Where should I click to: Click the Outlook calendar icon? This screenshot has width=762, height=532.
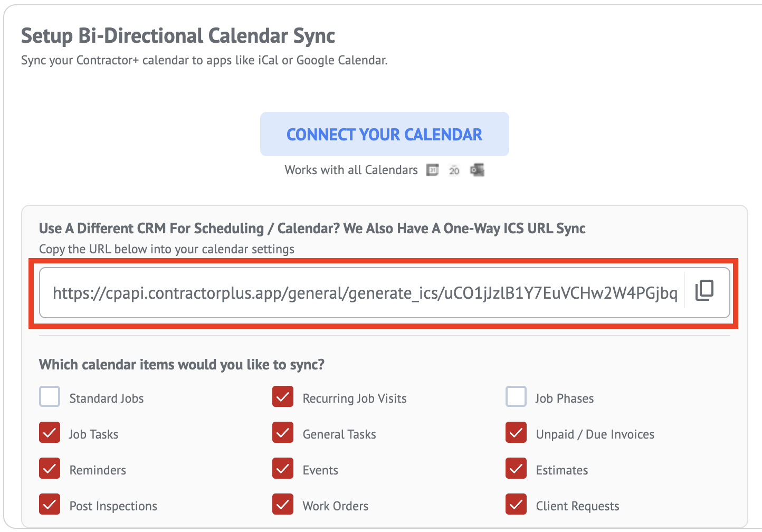477,170
